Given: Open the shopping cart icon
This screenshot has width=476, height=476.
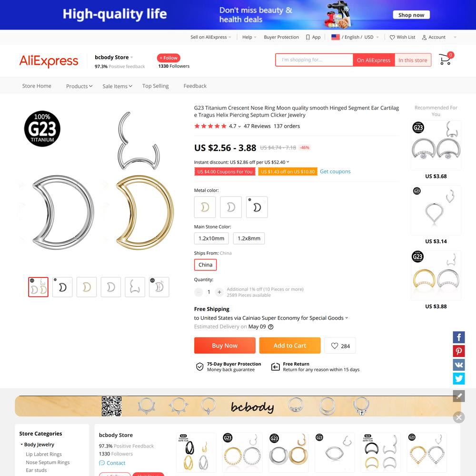Looking at the screenshot, I should coord(446,59).
